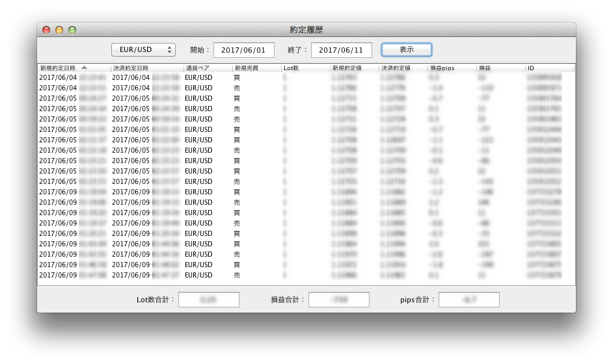Click the 新規約定値 column header
This screenshot has width=613, height=364.
pos(355,68)
